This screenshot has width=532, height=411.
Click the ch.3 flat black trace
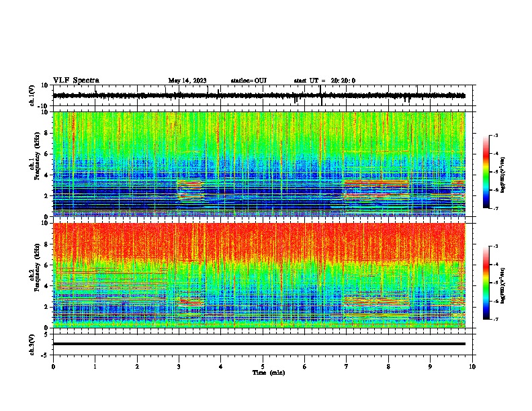[x=259, y=344]
